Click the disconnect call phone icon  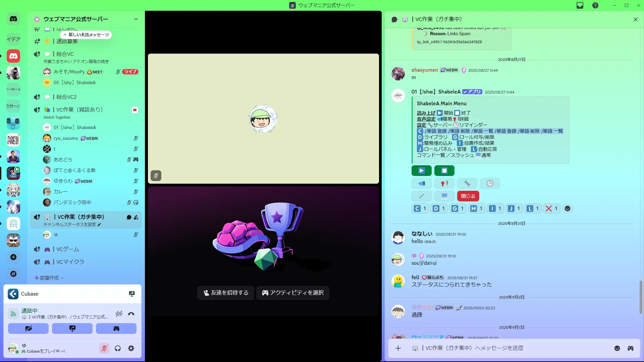click(x=131, y=314)
